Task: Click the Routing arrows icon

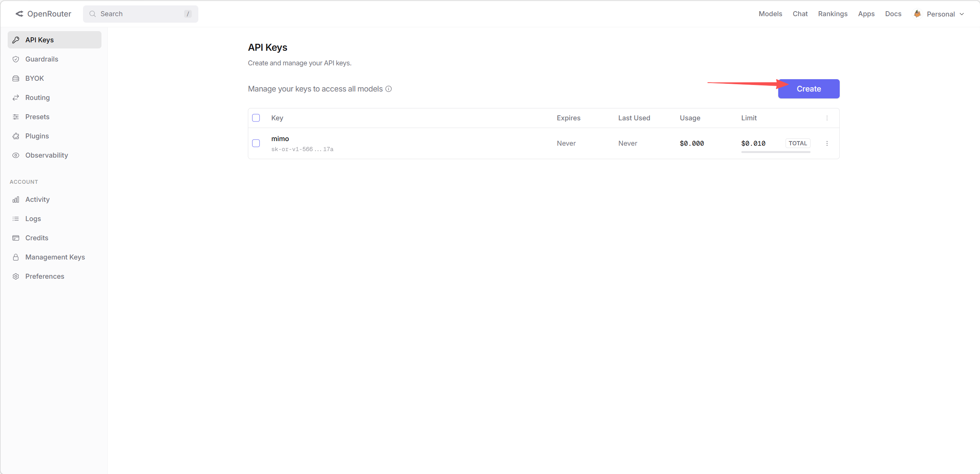Action: pyautogui.click(x=16, y=98)
